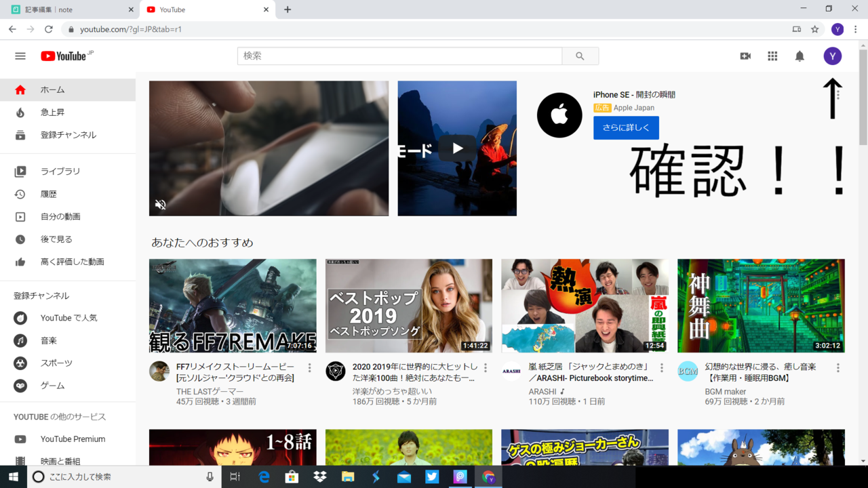Open the YouTube apps grid icon
The image size is (868, 488).
[x=772, y=56]
